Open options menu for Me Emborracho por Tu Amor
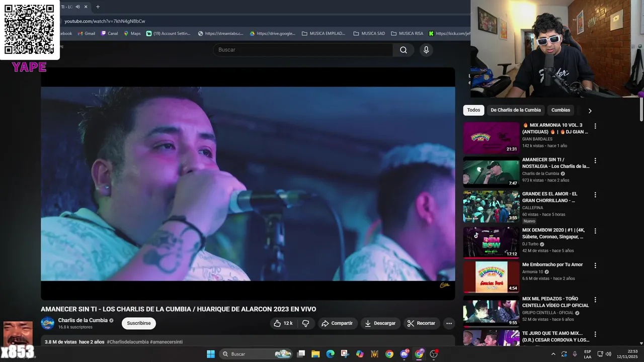 tap(595, 265)
